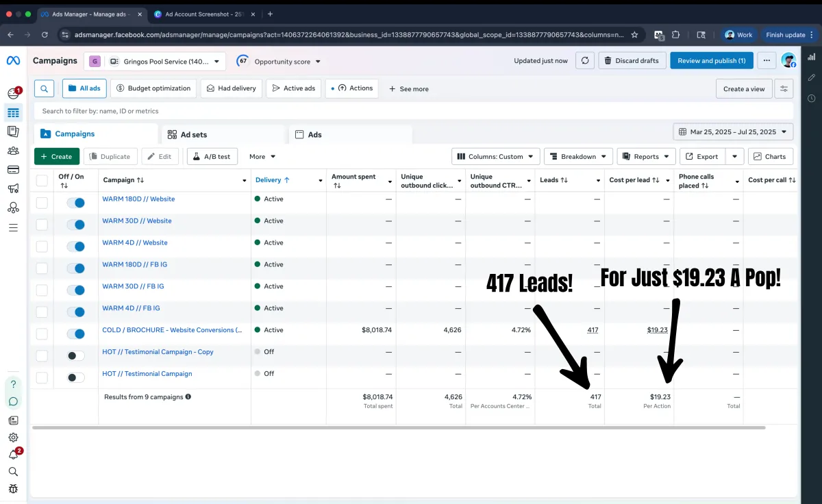The image size is (822, 504).
Task: Enable HOT // Testimonial Campaign - Copy toggle
Action: [75, 356]
